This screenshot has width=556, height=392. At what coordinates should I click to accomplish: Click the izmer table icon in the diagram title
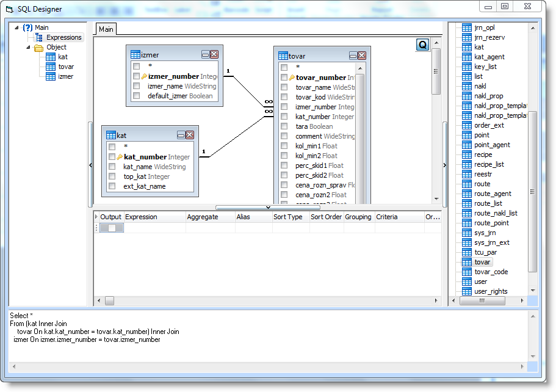coord(135,54)
